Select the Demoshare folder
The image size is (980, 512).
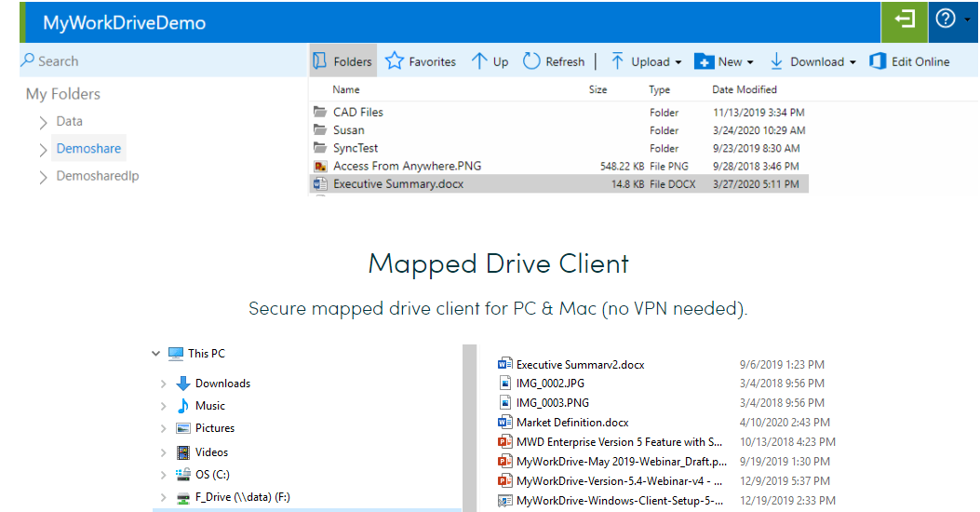88,149
